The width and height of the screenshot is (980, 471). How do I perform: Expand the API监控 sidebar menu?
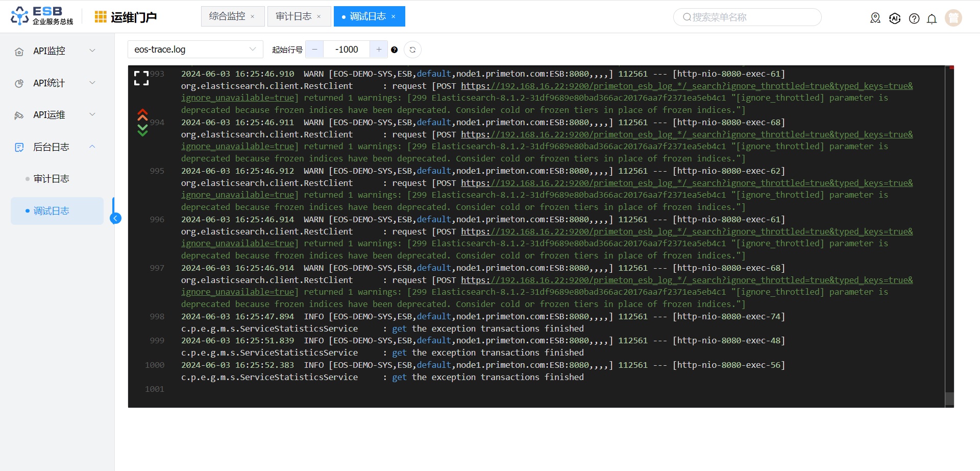56,51
